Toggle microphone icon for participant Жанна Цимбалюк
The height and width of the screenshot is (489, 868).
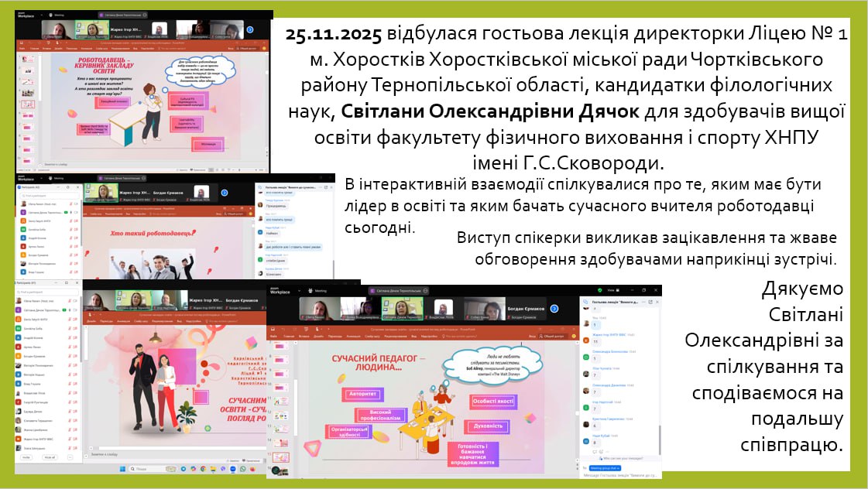pyautogui.click(x=70, y=429)
